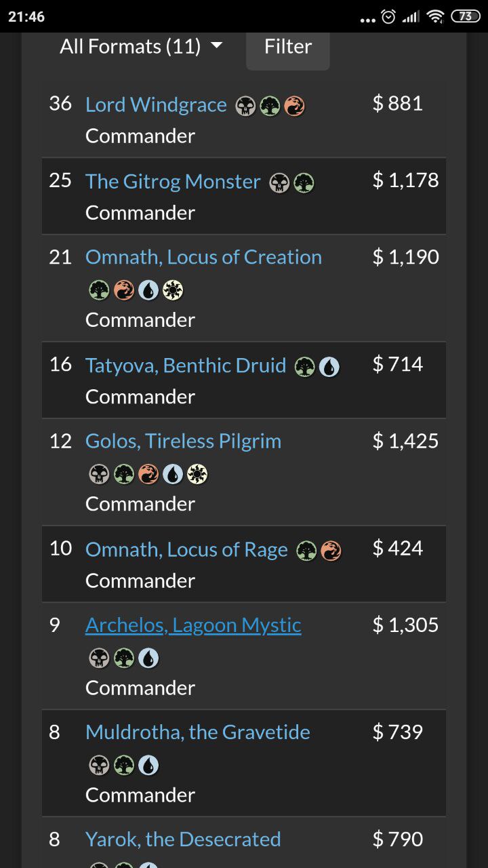Tap the Wi-Fi status bar icon
Image resolution: width=488 pixels, height=868 pixels.
point(436,16)
